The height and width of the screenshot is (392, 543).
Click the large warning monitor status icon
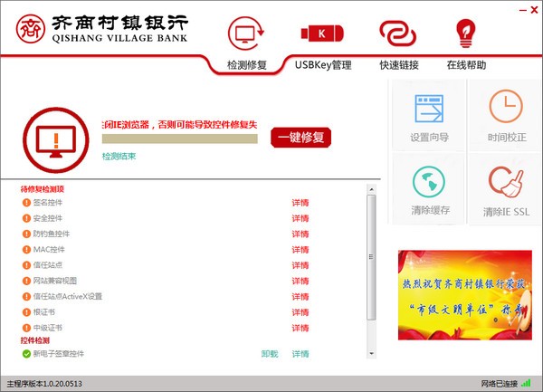click(56, 140)
